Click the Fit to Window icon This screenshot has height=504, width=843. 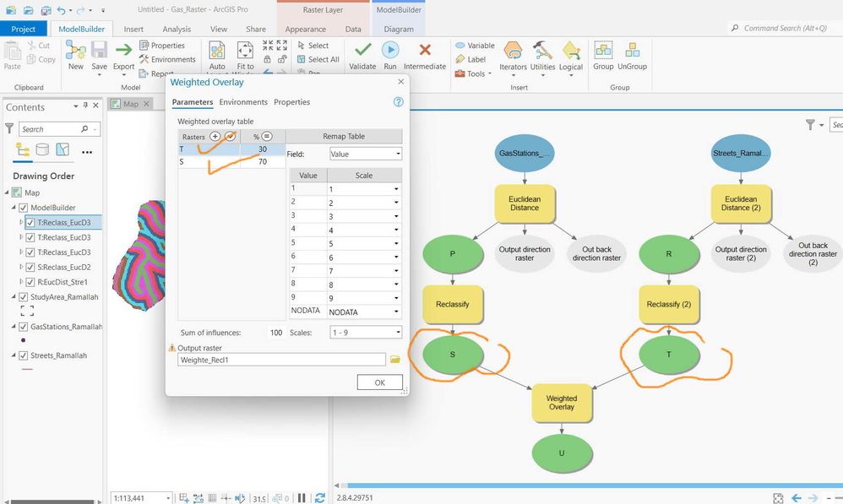(x=245, y=51)
